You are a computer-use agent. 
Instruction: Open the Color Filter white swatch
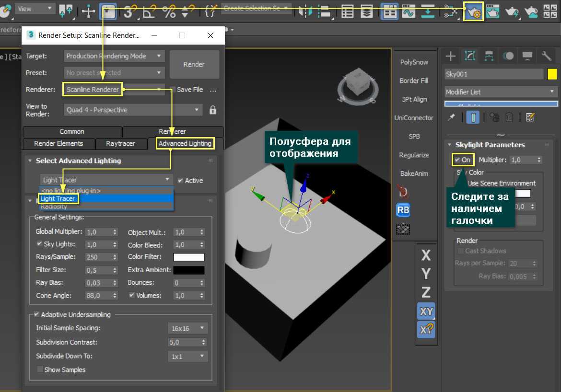pos(188,257)
